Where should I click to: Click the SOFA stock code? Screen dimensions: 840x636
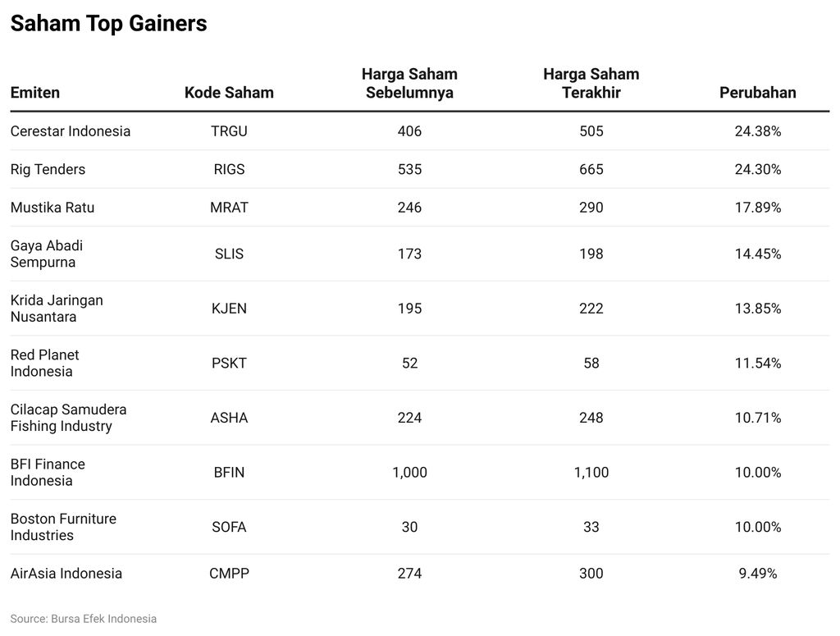coord(229,527)
